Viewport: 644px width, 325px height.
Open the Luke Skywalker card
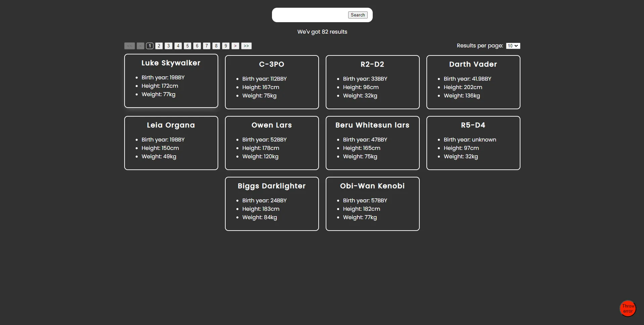[171, 81]
